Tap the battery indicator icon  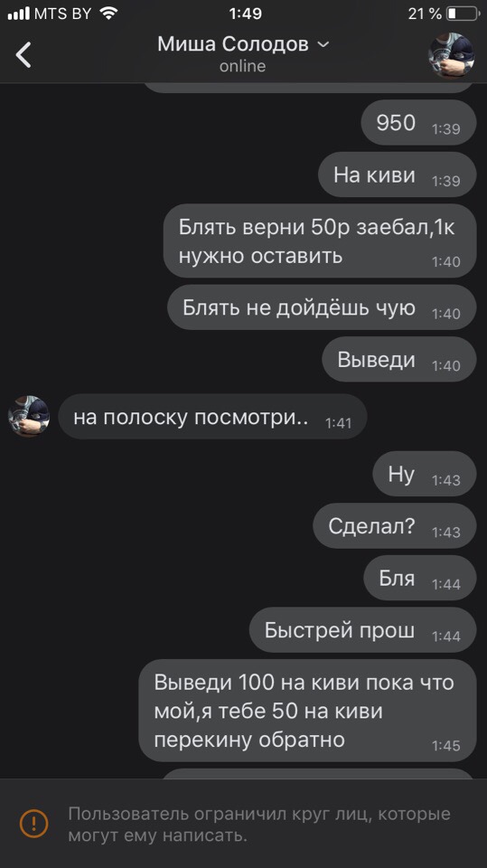click(x=463, y=14)
